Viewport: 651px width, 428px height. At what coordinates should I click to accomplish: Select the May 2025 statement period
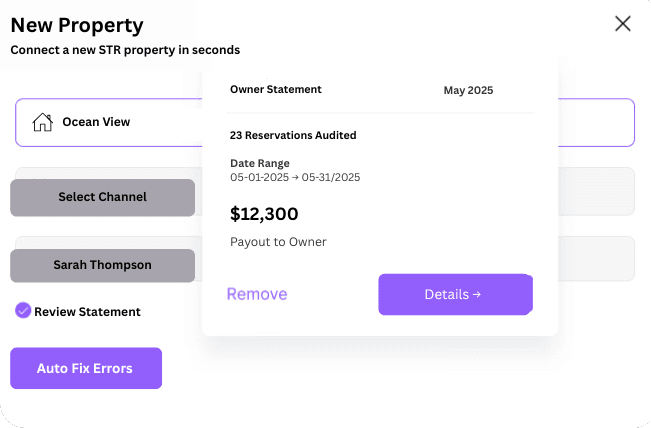tap(468, 90)
